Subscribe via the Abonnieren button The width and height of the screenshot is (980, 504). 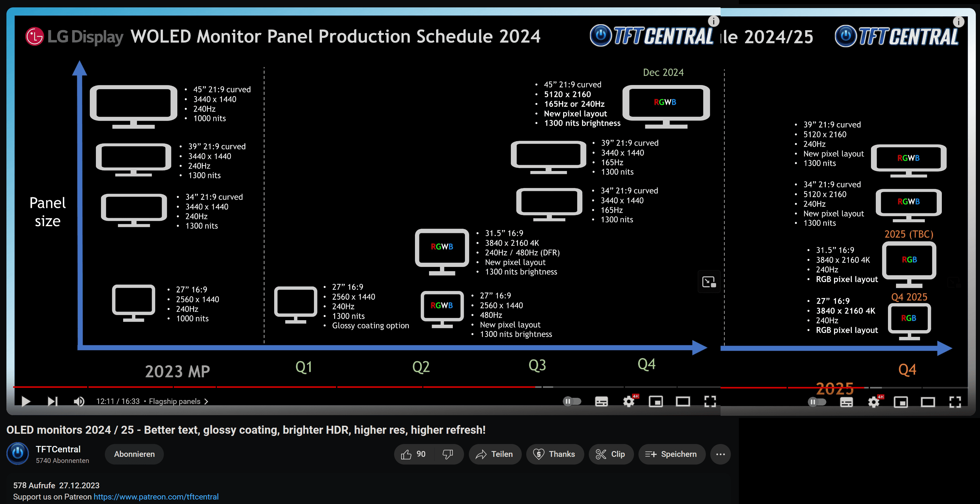(x=134, y=454)
